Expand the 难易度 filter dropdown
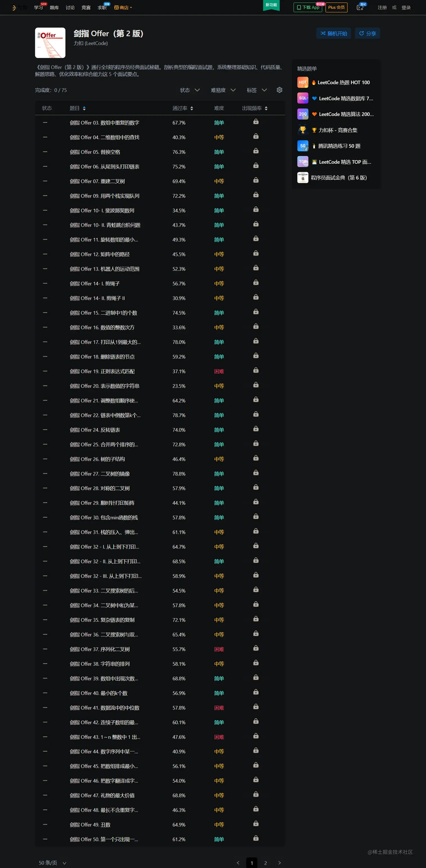Screen dimensions: 426x868 223,90
